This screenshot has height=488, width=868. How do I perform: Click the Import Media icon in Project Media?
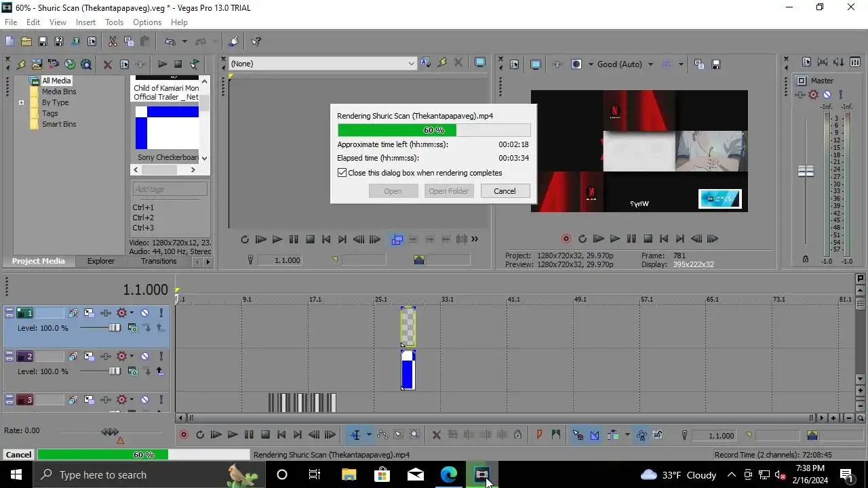click(37, 64)
